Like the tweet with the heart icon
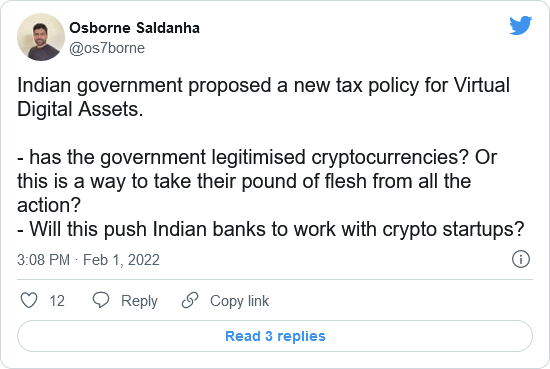This screenshot has width=550, height=369. click(x=29, y=301)
